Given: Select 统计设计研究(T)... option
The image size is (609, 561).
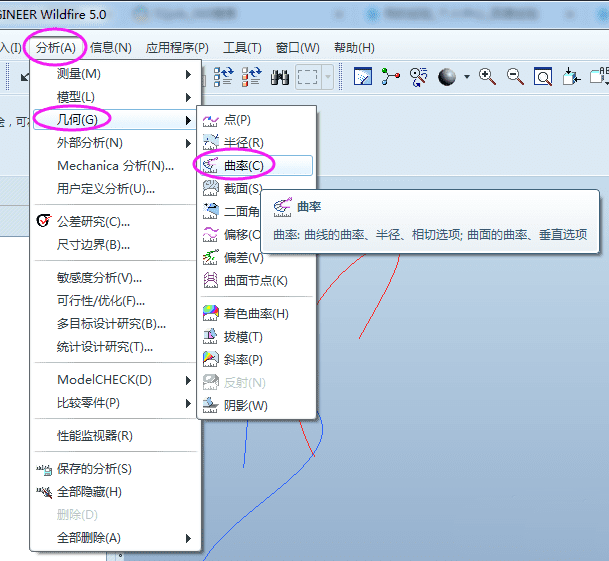Looking at the screenshot, I should click(116, 347).
